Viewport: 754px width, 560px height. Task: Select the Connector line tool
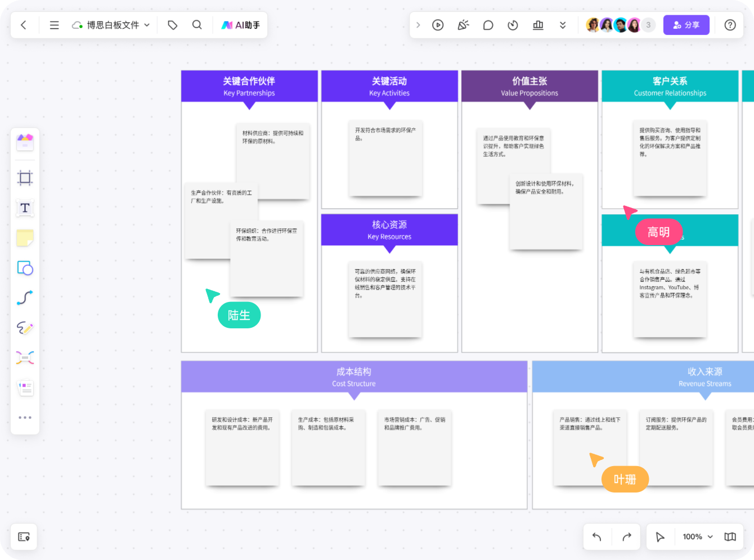pyautogui.click(x=25, y=297)
